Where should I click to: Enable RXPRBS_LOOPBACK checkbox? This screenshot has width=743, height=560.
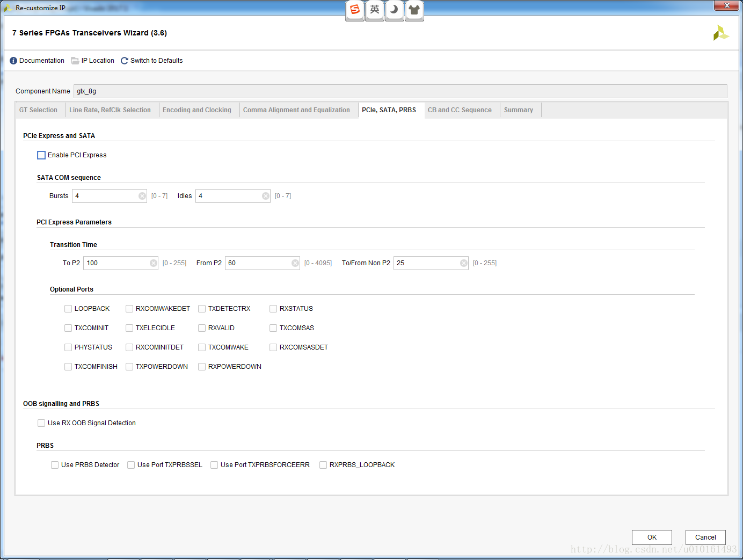tap(323, 465)
